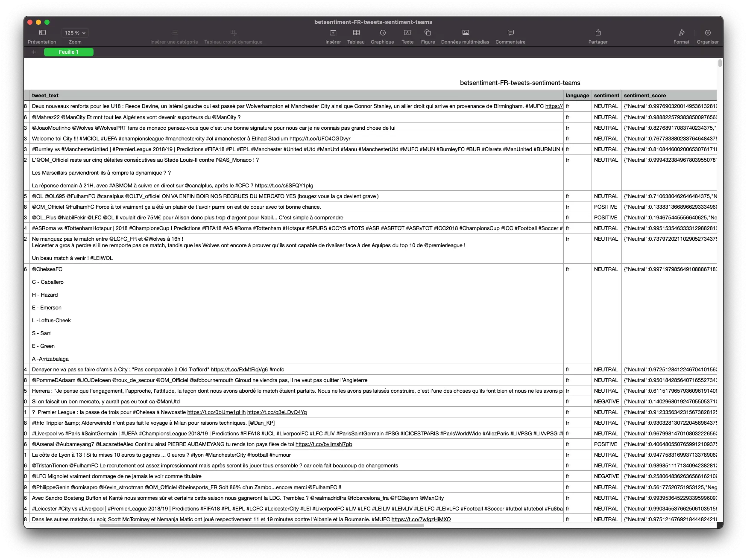Insert a text box with Texte

[407, 33]
